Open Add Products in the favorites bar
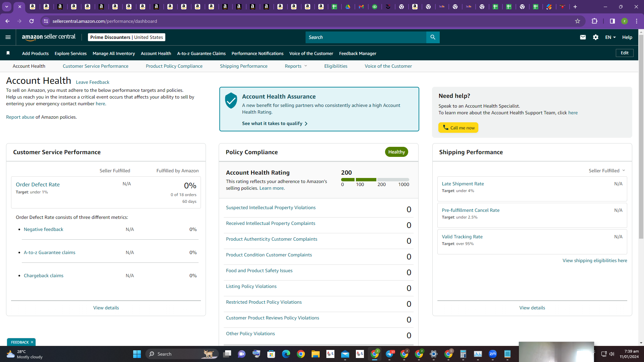Image resolution: width=644 pixels, height=362 pixels. pyautogui.click(x=35, y=53)
